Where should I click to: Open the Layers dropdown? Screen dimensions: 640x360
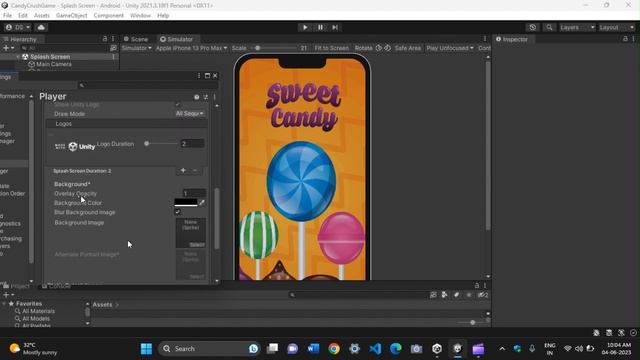[x=577, y=27]
